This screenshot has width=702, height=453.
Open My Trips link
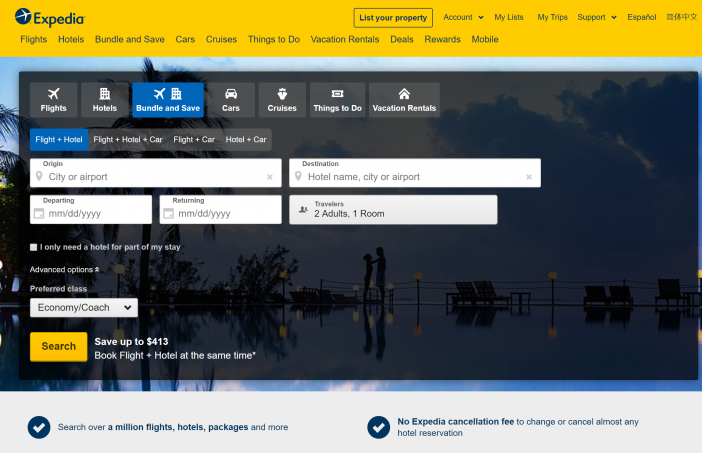[552, 17]
